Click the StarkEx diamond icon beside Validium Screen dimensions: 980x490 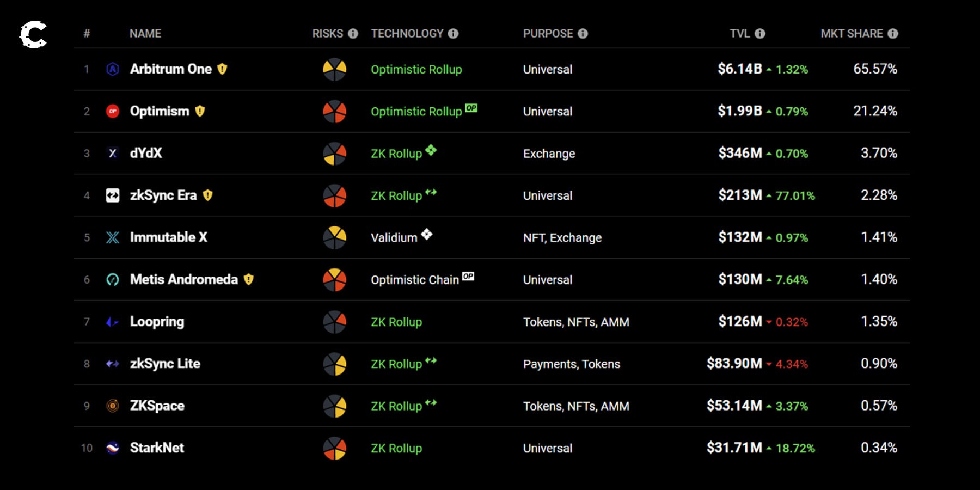pos(427,234)
